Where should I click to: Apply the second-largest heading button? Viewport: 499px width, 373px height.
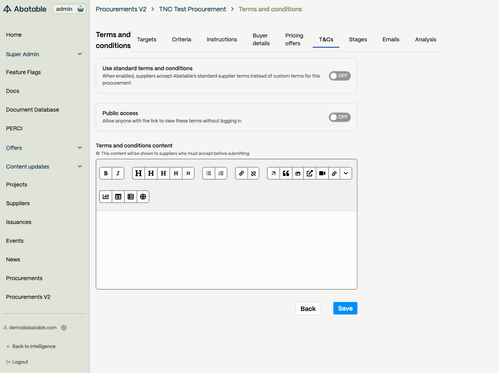[x=151, y=173]
